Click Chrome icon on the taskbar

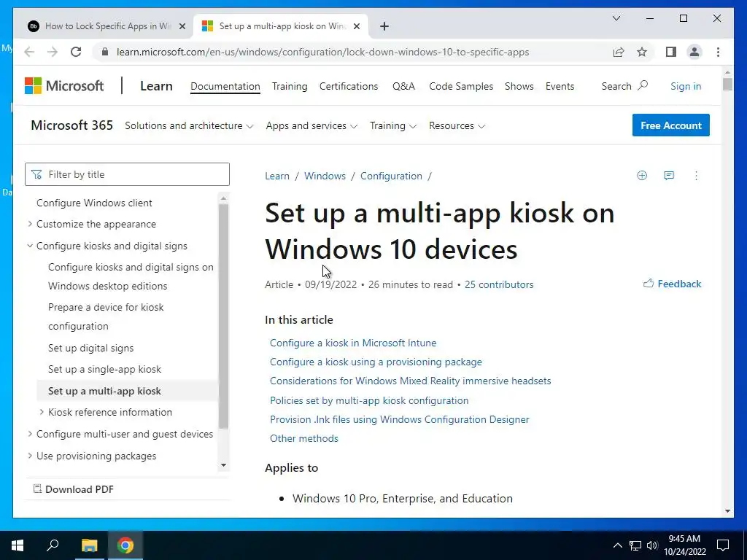pos(125,545)
